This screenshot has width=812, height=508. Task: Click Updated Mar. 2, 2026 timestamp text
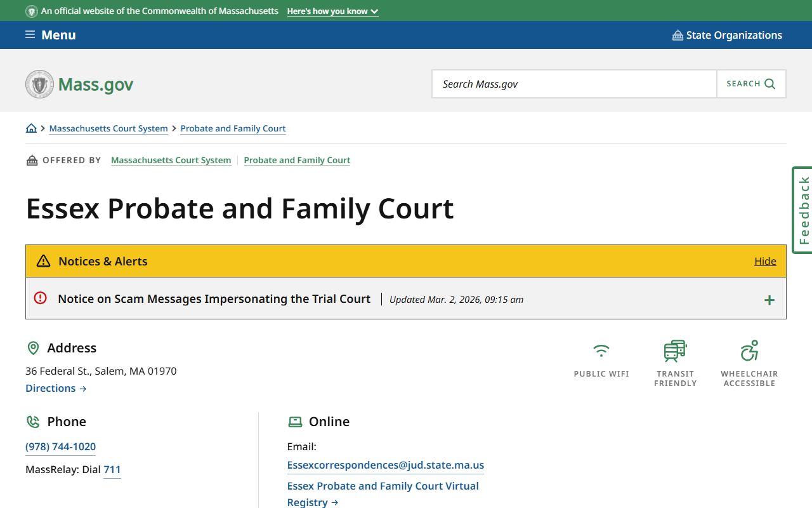pos(456,300)
